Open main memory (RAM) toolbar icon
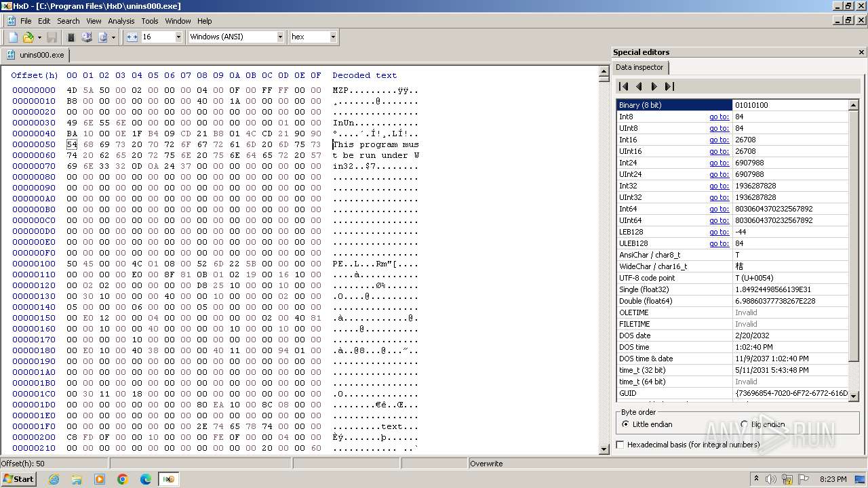 71,37
